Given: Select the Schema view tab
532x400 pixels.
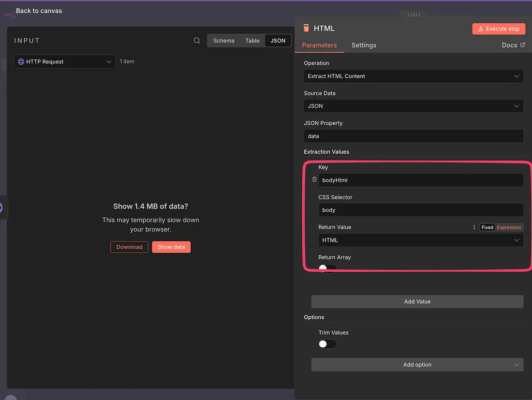Looking at the screenshot, I should pos(223,41).
